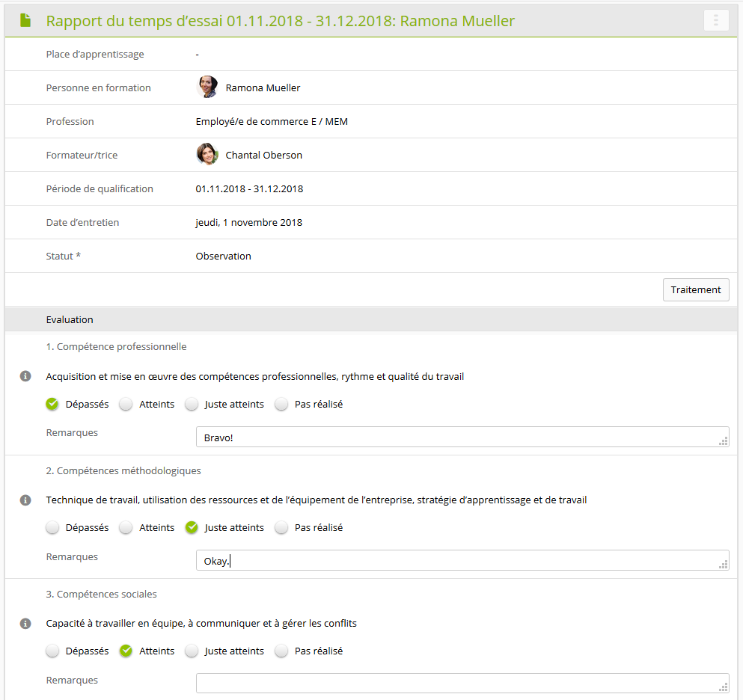Open info icon for Compétence professionnelle
The width and height of the screenshot is (743, 700).
tap(25, 376)
